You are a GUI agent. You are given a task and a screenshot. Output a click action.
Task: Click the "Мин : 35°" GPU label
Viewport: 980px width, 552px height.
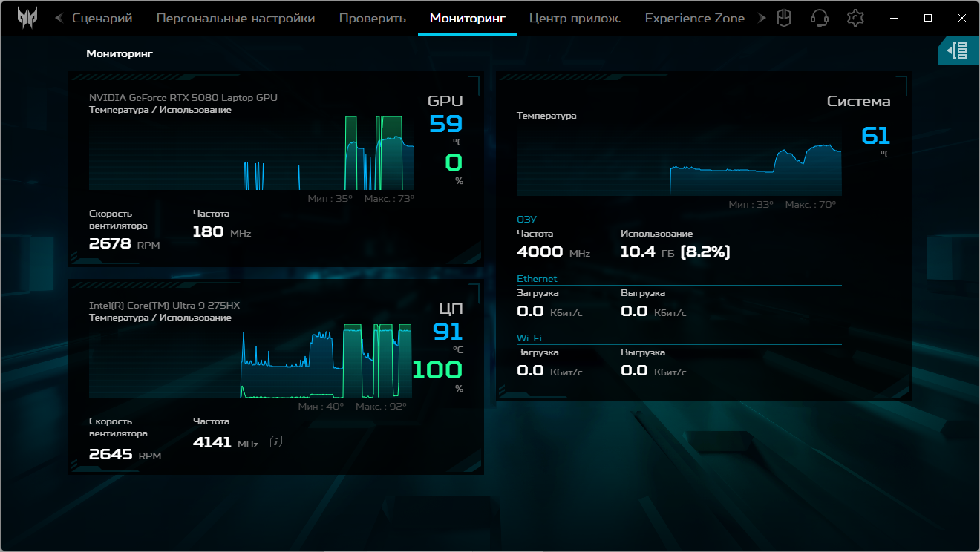(330, 199)
